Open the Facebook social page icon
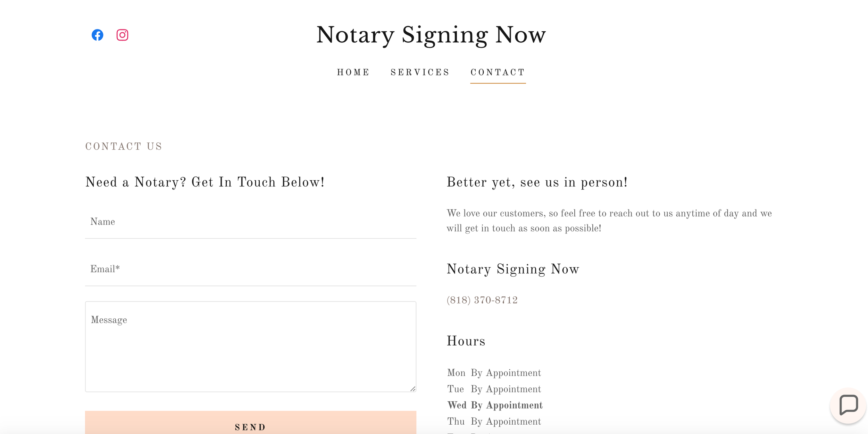 (x=98, y=35)
